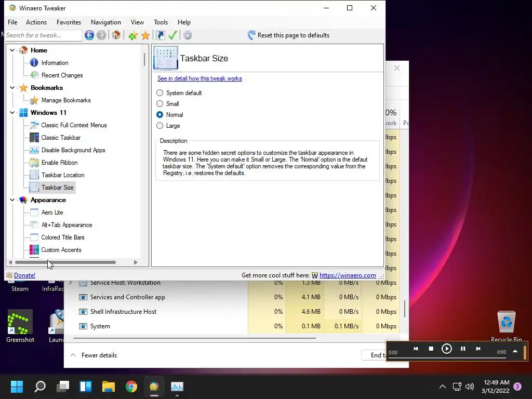
Task: Open File Explorer from the taskbar
Action: (109, 387)
